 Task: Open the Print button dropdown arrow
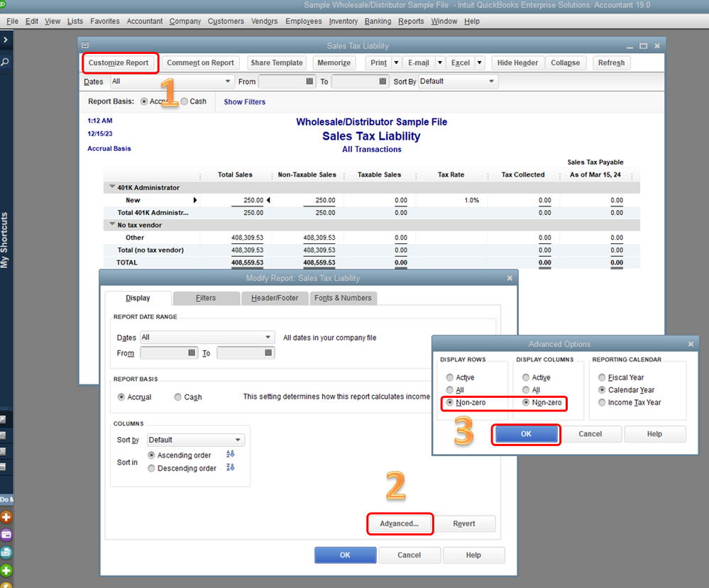[396, 63]
